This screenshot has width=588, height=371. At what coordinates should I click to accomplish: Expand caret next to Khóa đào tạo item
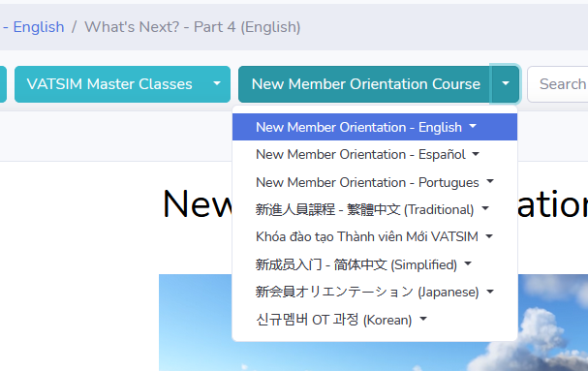489,236
